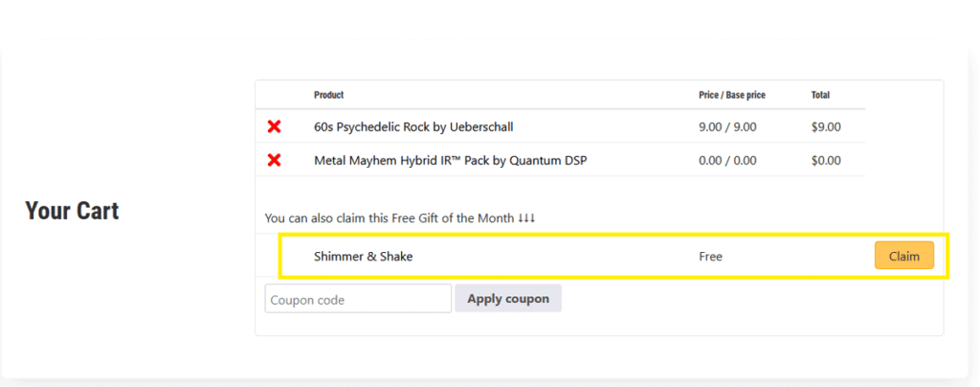Click the Price / Base price column header

click(732, 95)
